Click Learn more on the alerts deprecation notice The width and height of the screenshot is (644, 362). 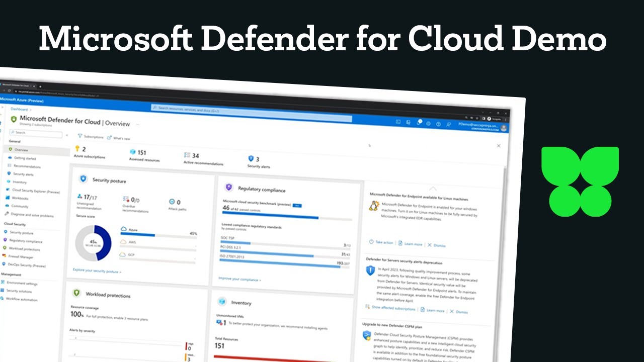432,310
